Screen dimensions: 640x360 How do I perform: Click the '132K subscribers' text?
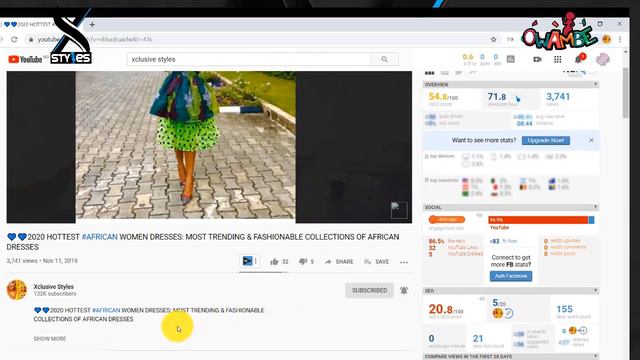55,294
